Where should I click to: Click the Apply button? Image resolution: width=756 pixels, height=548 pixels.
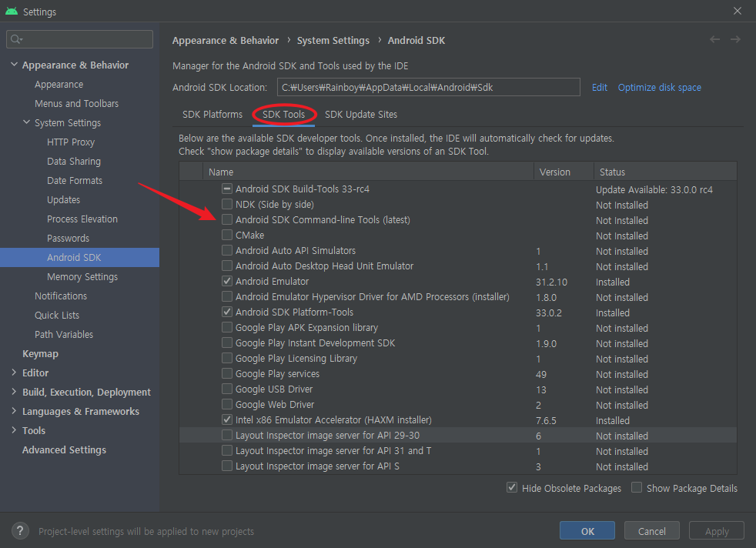717,530
